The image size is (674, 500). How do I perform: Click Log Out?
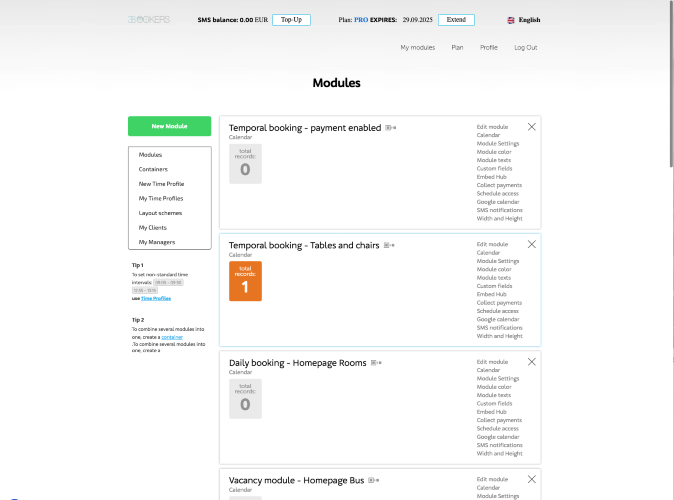coord(526,47)
